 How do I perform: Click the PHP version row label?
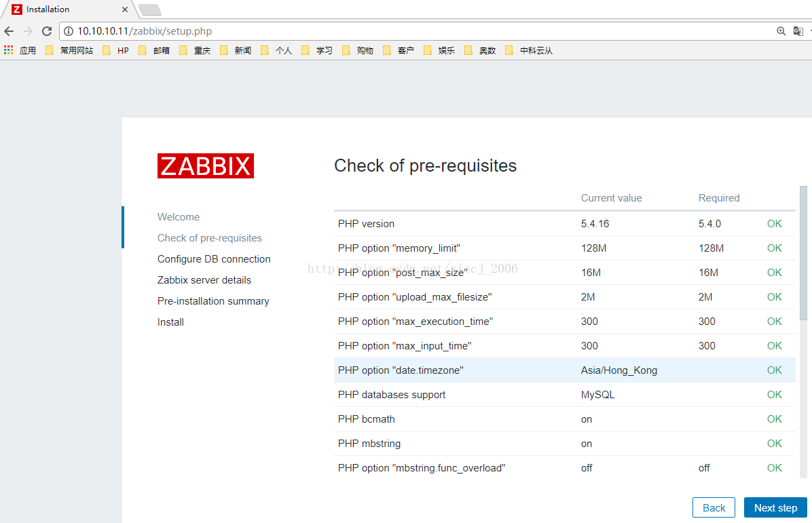[x=366, y=223]
